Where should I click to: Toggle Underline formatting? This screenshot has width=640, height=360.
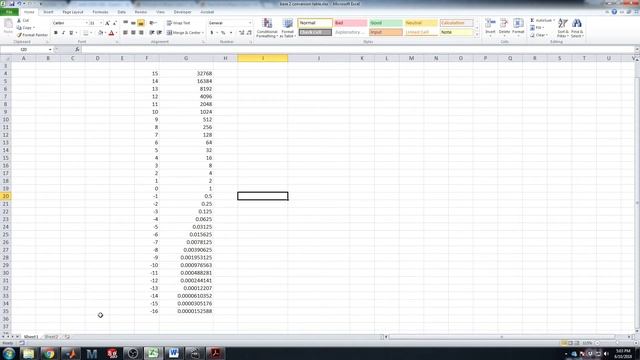71,33
